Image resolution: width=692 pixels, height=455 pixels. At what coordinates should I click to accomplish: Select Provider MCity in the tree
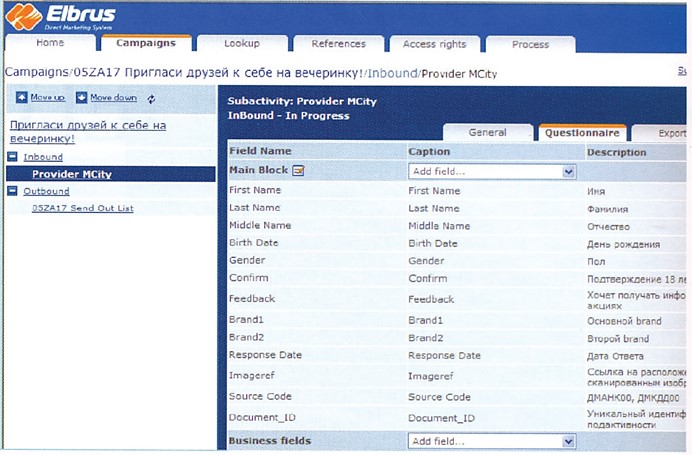(71, 174)
